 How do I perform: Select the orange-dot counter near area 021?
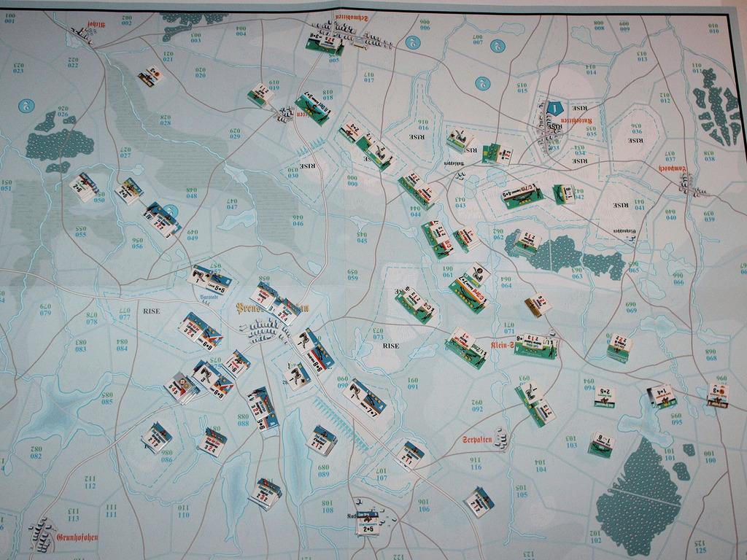[x=152, y=76]
